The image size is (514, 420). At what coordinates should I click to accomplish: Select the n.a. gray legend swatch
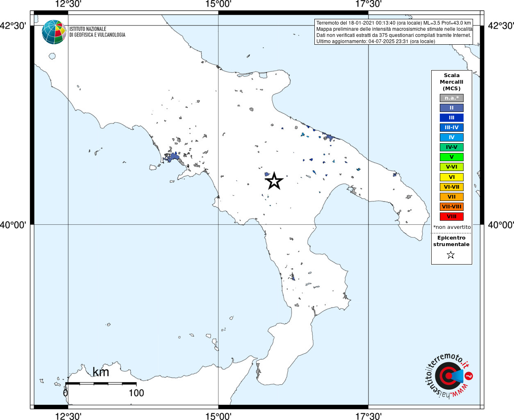coord(451,98)
